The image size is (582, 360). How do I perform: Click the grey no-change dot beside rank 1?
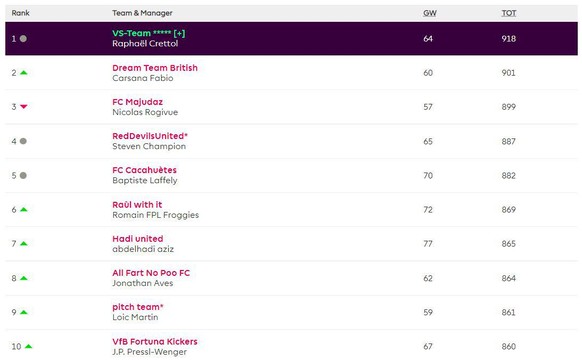(x=23, y=39)
